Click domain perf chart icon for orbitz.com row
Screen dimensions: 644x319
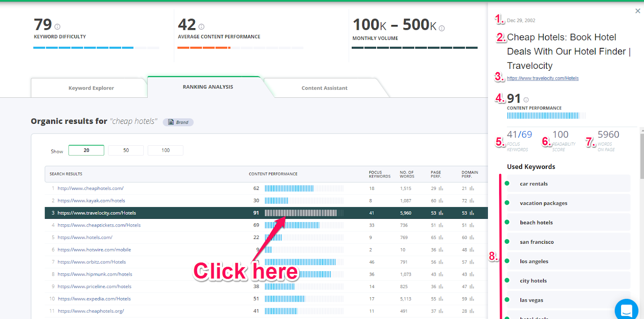pos(472,262)
